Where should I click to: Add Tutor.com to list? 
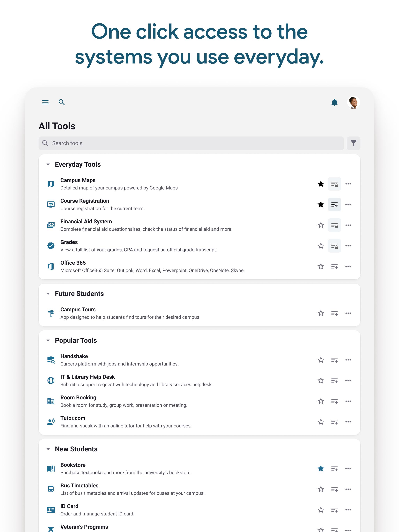tap(334, 422)
